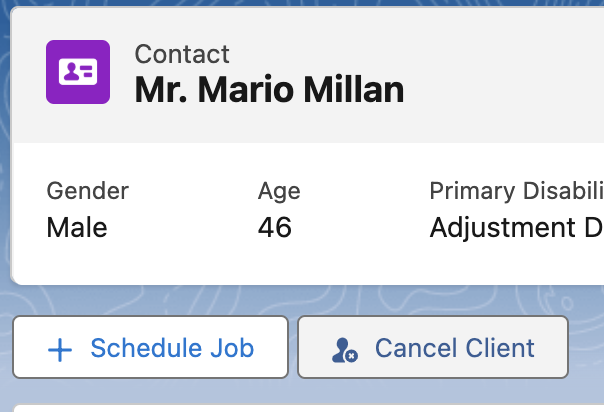
Task: Select the Cancel Client button text
Action: click(455, 348)
